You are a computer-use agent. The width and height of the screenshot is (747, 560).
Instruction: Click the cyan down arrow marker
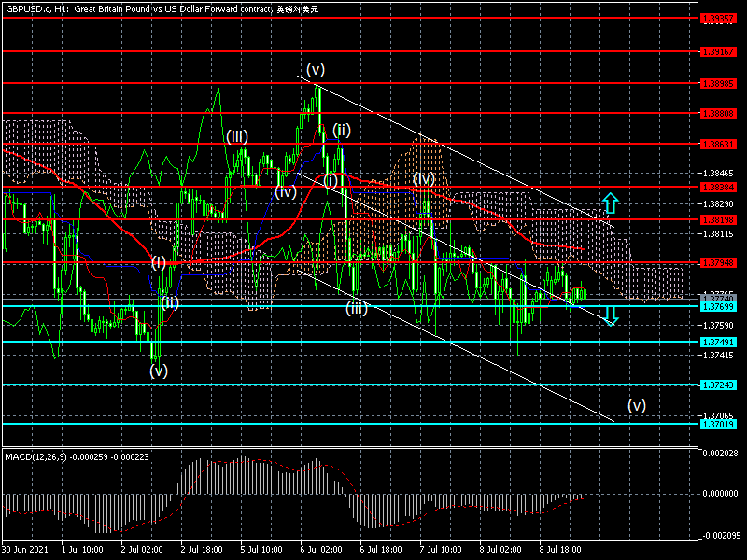click(610, 315)
